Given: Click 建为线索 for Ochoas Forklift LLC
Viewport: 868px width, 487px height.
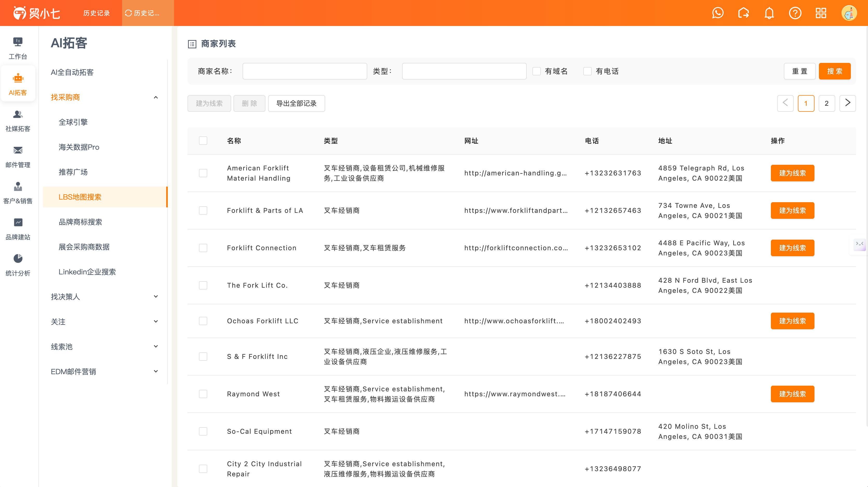Looking at the screenshot, I should pyautogui.click(x=792, y=321).
